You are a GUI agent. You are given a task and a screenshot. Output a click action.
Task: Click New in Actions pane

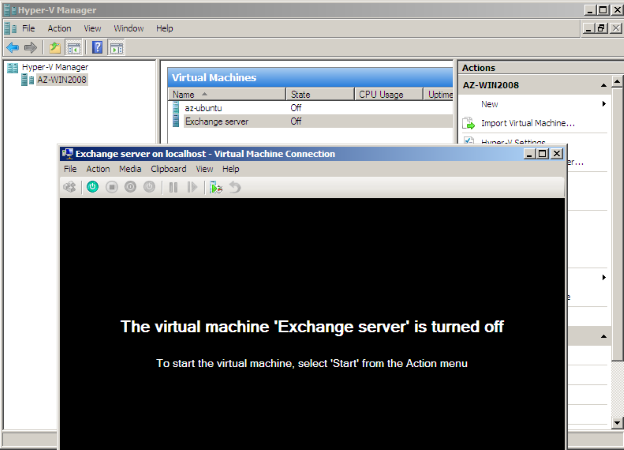(x=489, y=104)
